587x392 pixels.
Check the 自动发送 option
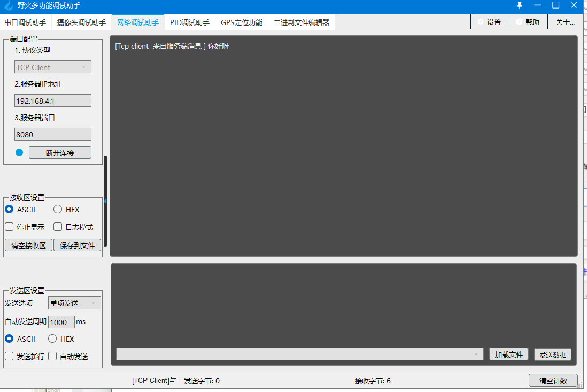coord(52,356)
